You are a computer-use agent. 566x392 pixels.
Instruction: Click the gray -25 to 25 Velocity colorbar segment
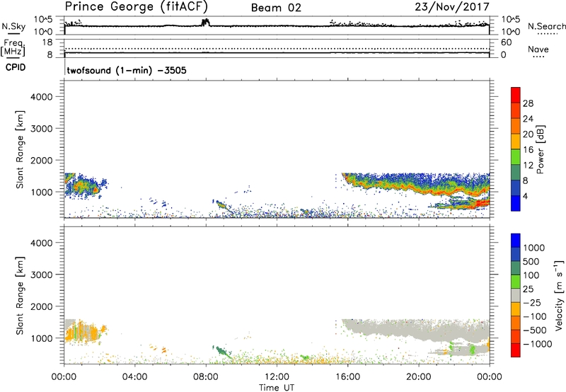[516, 295]
